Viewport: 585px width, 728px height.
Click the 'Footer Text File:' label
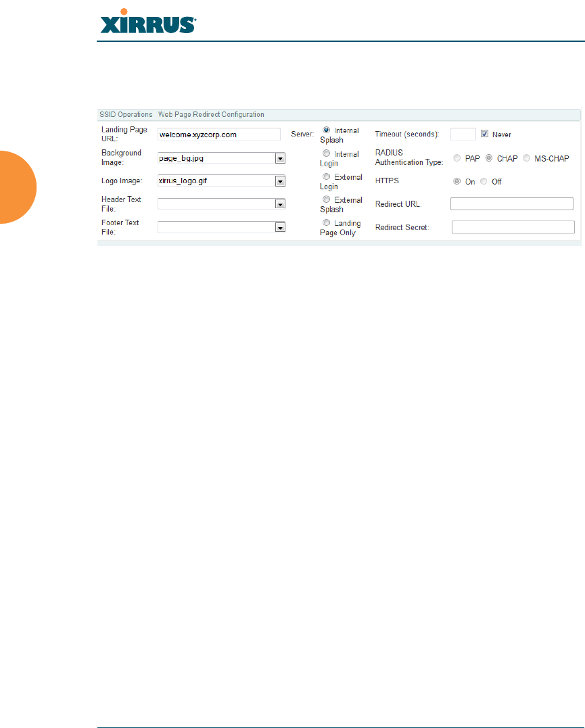click(120, 227)
